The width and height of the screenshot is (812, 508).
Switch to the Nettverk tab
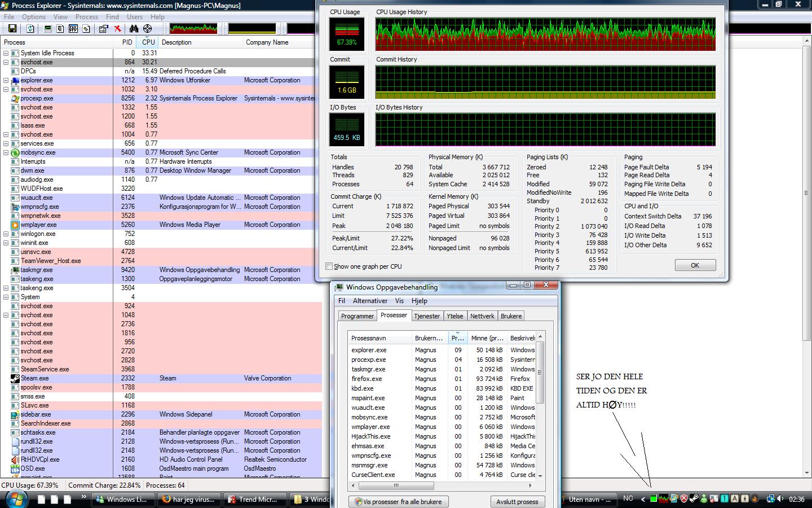[x=482, y=316]
